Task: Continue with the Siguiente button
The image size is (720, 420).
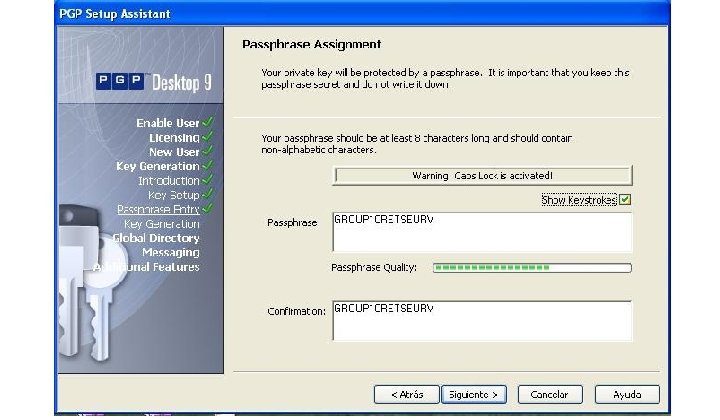Action: (473, 394)
